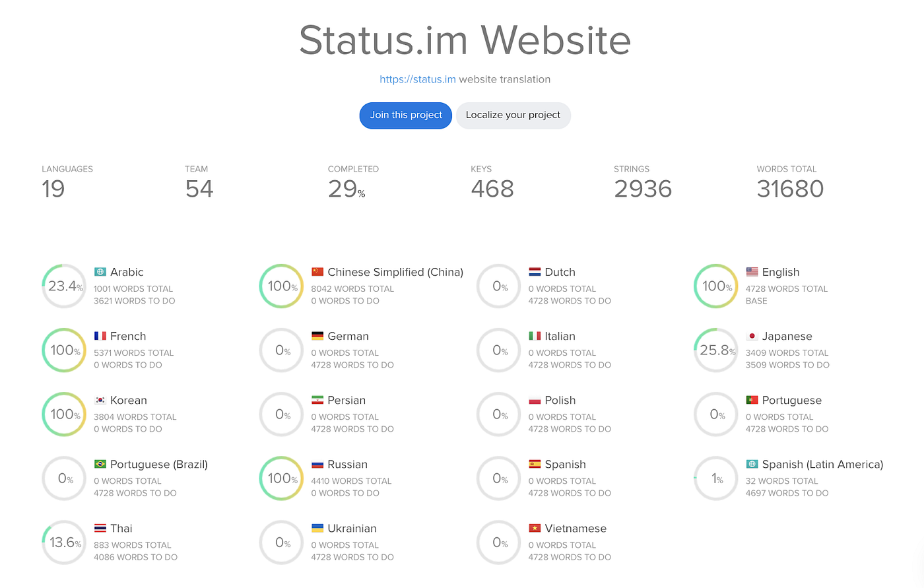The height and width of the screenshot is (588, 924).
Task: Click the Russian flag icon
Action: 317,464
